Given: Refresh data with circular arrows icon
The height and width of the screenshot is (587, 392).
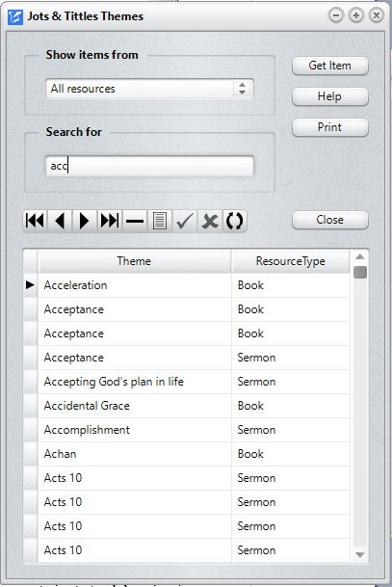Looking at the screenshot, I should click(235, 221).
